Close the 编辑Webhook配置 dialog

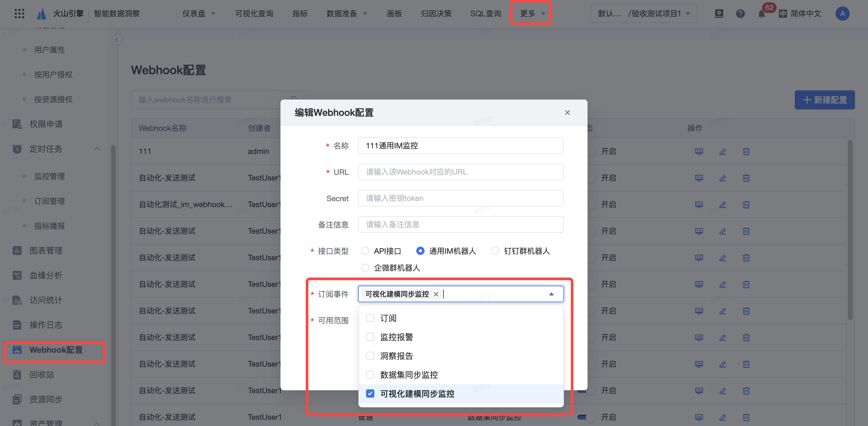point(567,113)
